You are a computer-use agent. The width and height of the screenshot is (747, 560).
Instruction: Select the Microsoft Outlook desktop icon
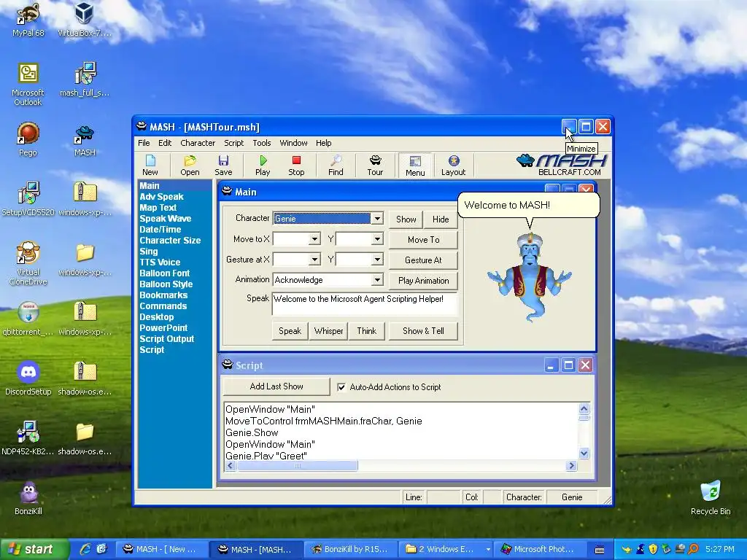point(28,85)
